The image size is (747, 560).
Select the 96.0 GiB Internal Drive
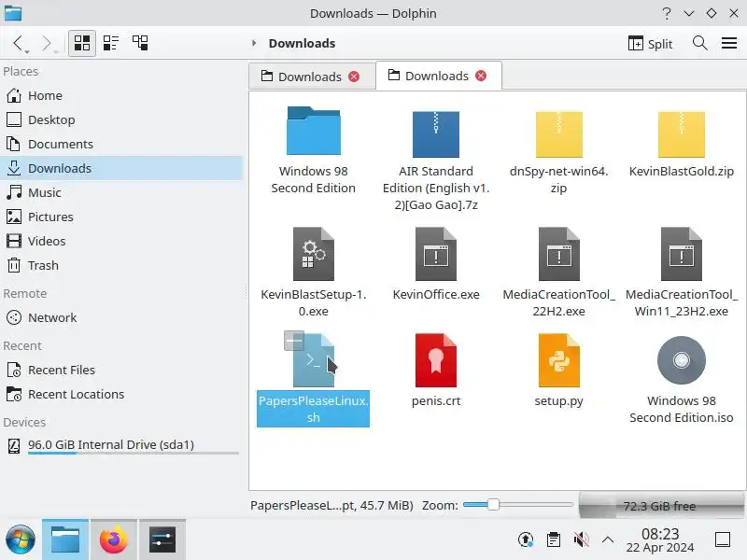(121, 446)
